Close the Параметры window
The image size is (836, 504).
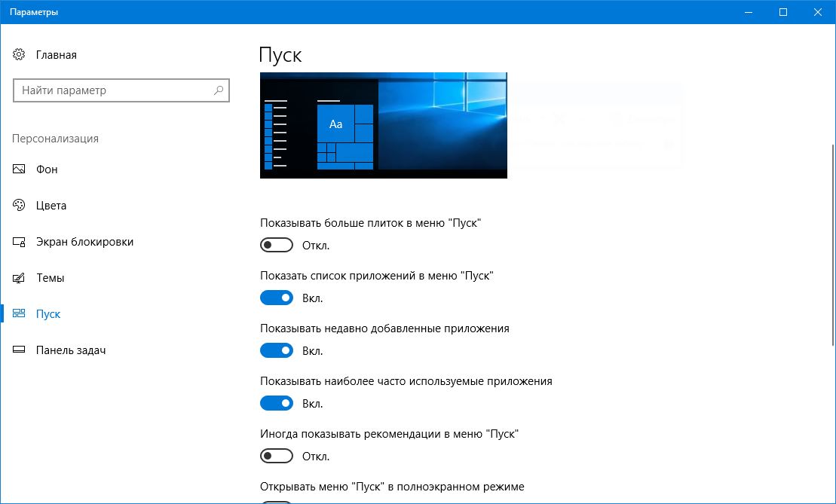tap(818, 12)
